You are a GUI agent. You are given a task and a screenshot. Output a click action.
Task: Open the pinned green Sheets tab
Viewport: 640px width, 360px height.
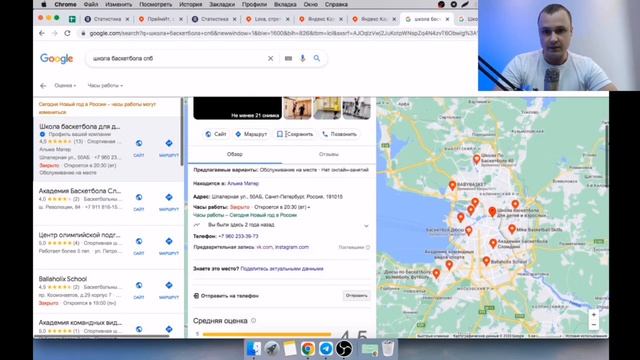point(72,19)
